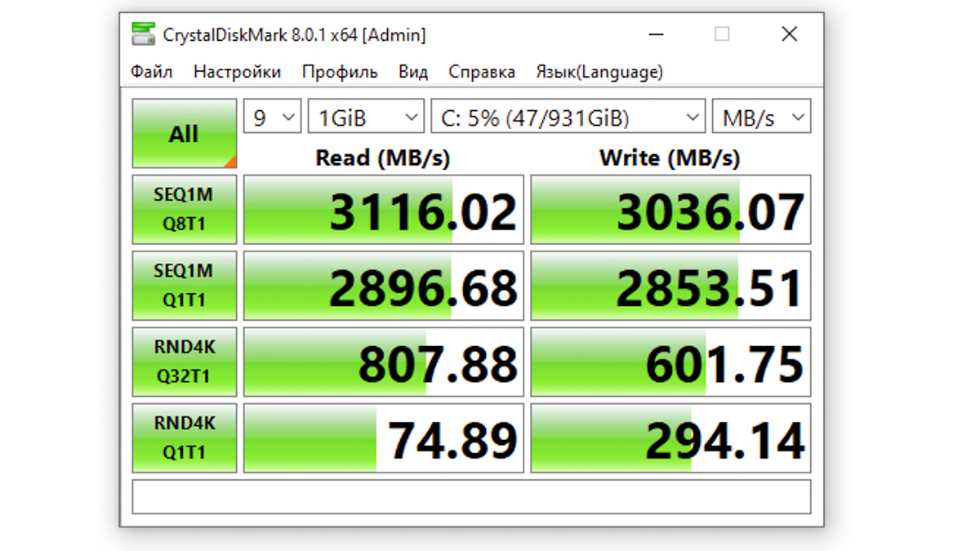Click the CrystalDiskMark app icon in title bar
Viewport: 980px width, 551px height.
pyautogui.click(x=143, y=34)
